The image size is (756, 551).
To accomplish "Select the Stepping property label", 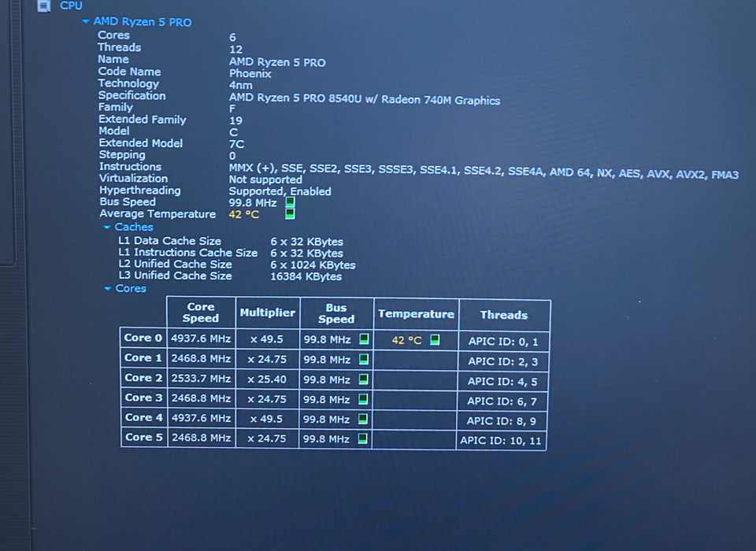I will click(122, 155).
